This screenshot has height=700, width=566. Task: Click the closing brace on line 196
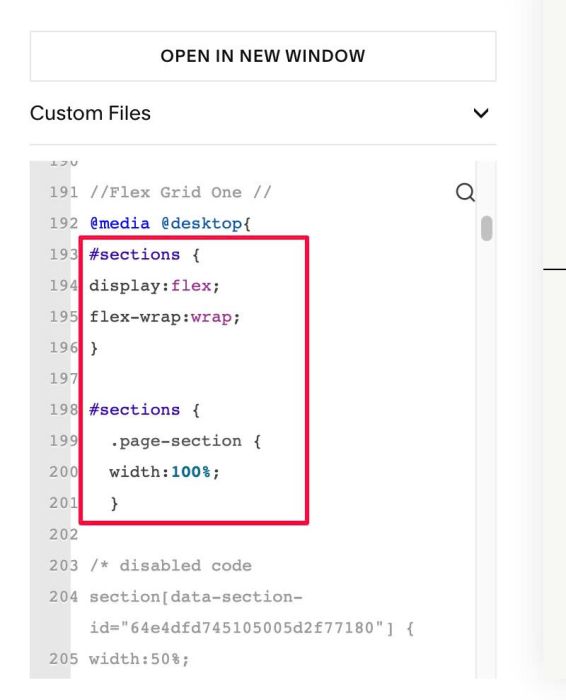click(x=94, y=348)
